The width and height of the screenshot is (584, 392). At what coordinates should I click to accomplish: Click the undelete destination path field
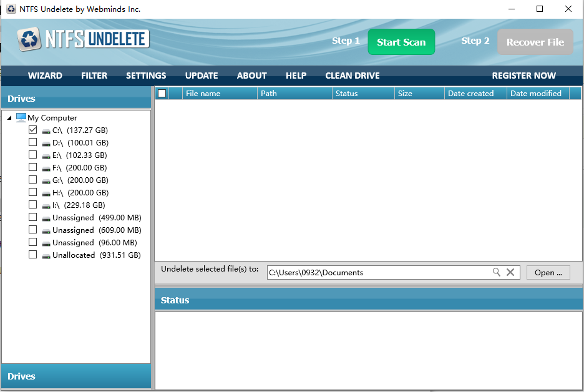[x=377, y=272]
